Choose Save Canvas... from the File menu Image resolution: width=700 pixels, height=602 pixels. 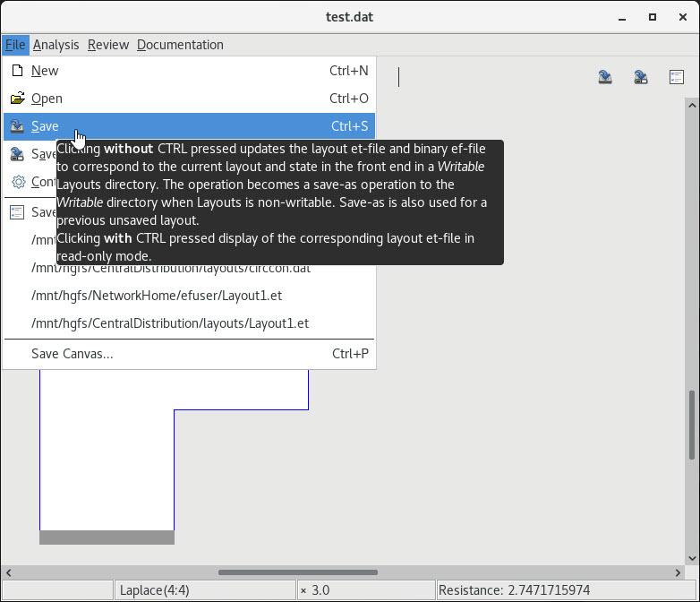73,354
